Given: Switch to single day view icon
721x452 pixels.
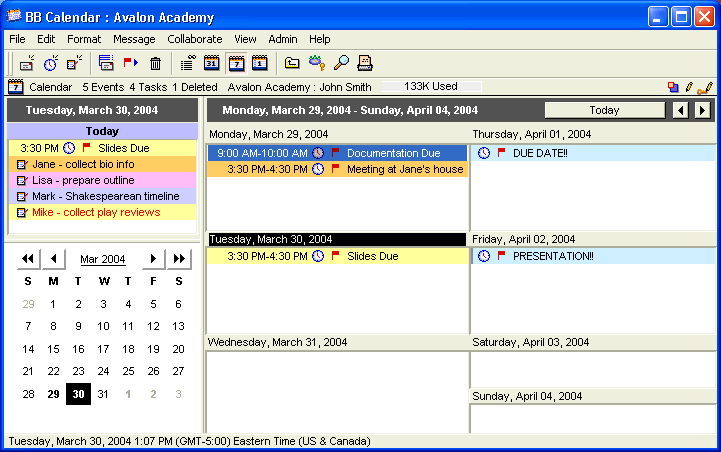Looking at the screenshot, I should pos(260,63).
